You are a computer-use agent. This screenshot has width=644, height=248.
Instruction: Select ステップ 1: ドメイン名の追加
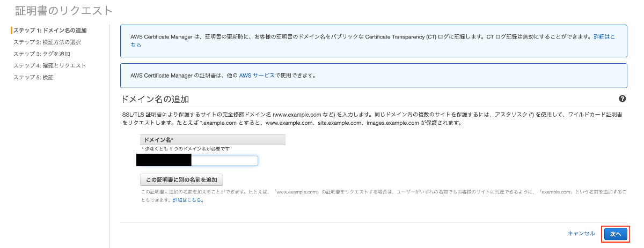[x=50, y=31]
